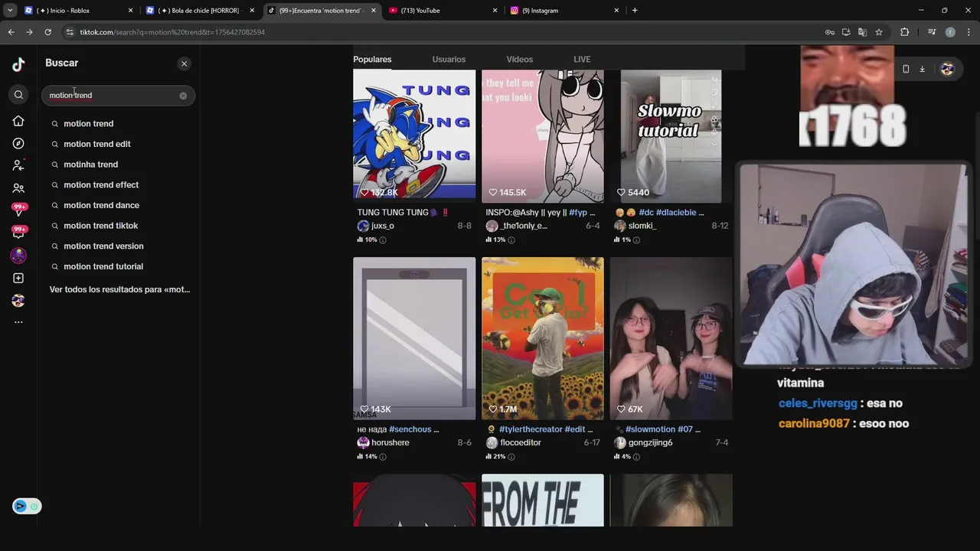Viewport: 980px width, 551px height.
Task: Open a new browser tab with plus button
Action: tap(635, 11)
